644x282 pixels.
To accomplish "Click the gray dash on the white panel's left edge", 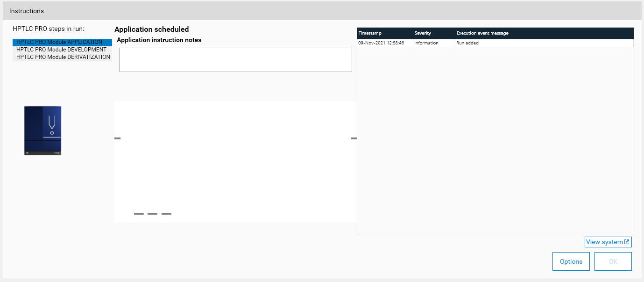I will (x=117, y=138).
